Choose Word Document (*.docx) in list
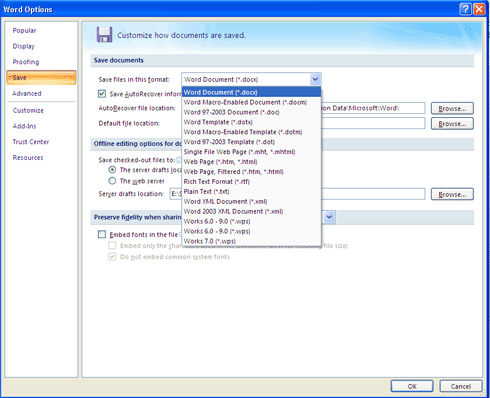The width and height of the screenshot is (490, 398). 252,92
